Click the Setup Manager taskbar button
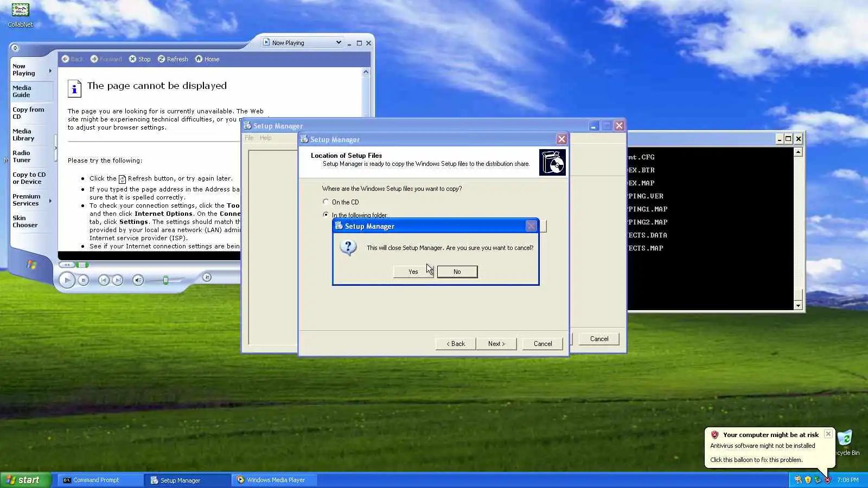 (x=188, y=480)
